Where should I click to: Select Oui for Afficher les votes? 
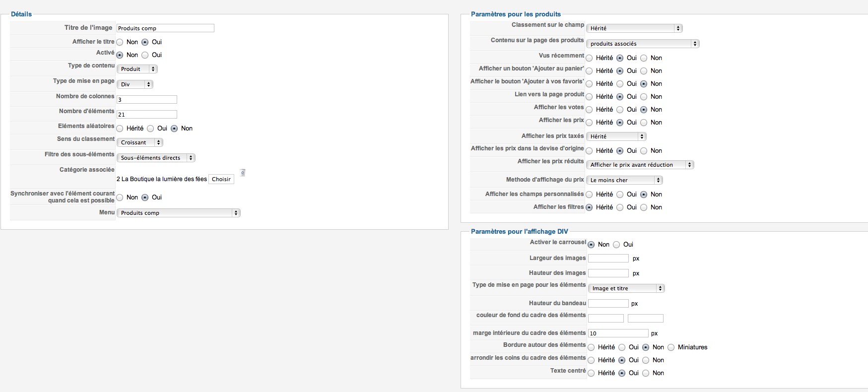620,110
